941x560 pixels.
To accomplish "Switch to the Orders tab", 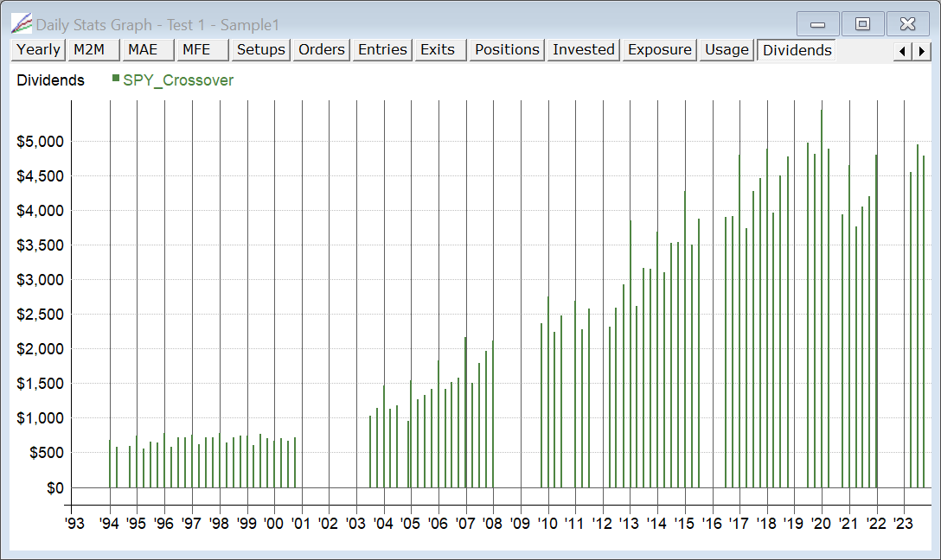I will pyautogui.click(x=322, y=50).
